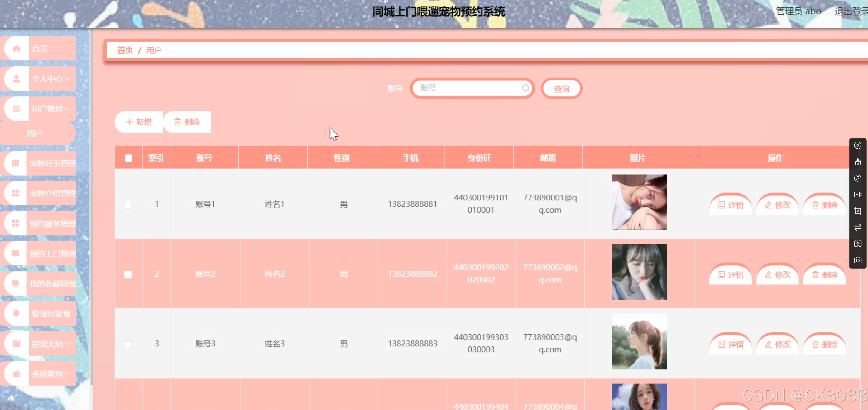Expand the 爱宠天地 menu chevron
The width and height of the screenshot is (868, 410).
tap(67, 344)
